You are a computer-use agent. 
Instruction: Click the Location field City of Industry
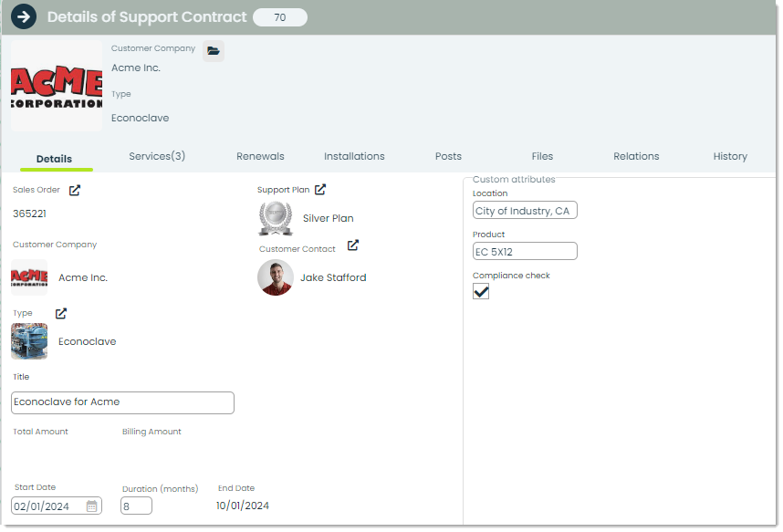click(x=525, y=210)
